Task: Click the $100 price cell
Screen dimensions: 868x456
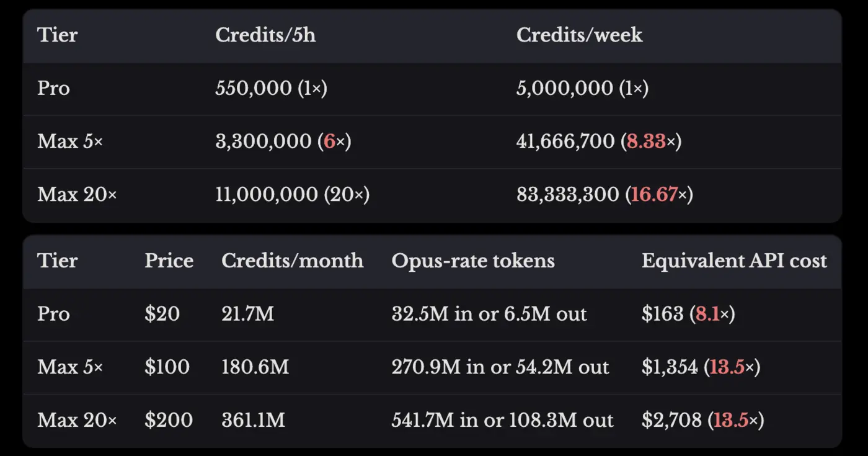Action: tap(167, 367)
